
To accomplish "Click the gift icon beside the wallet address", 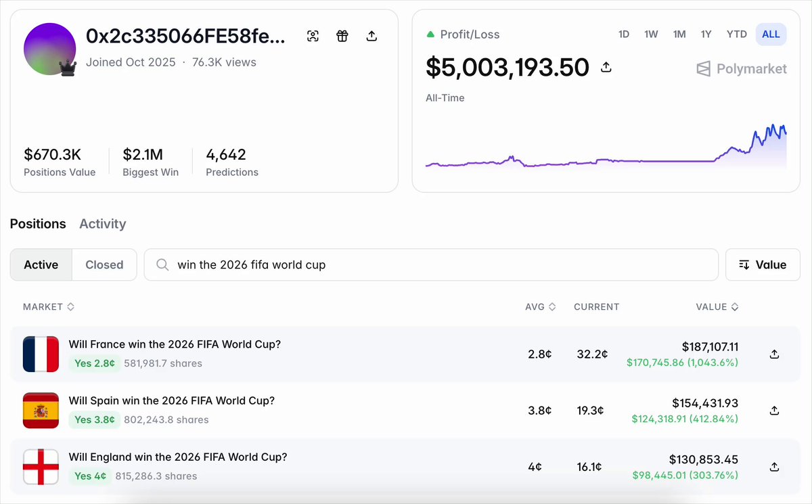I will tap(342, 37).
